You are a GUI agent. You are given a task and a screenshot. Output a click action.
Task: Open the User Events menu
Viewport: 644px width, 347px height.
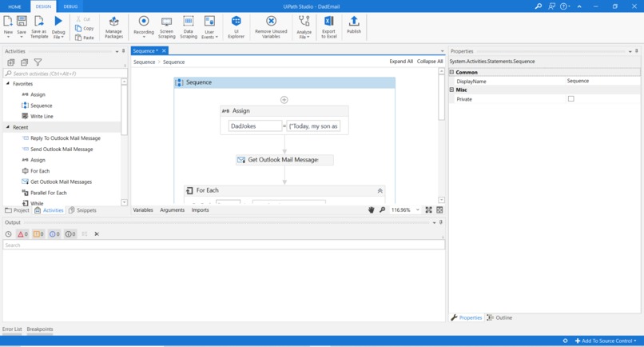(209, 27)
